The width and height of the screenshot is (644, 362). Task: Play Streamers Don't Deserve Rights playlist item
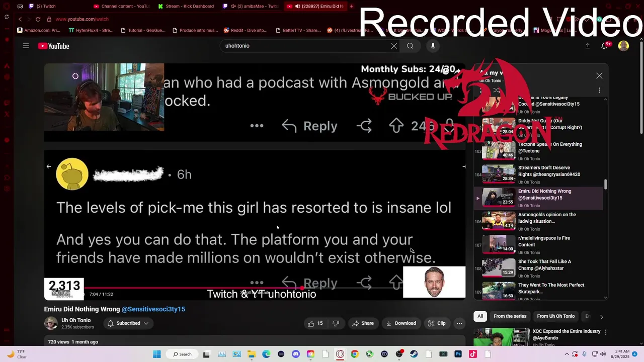click(539, 174)
